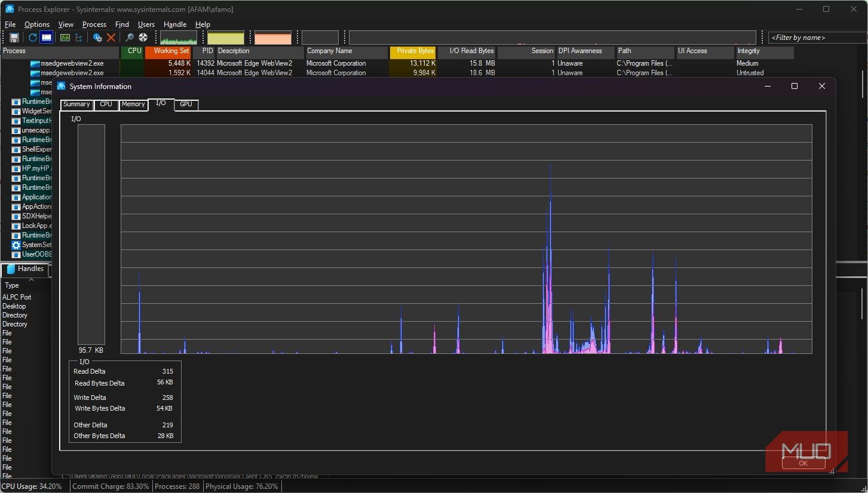This screenshot has height=493, width=868.
Task: Switch to the CPU tab in System Information
Action: click(106, 104)
